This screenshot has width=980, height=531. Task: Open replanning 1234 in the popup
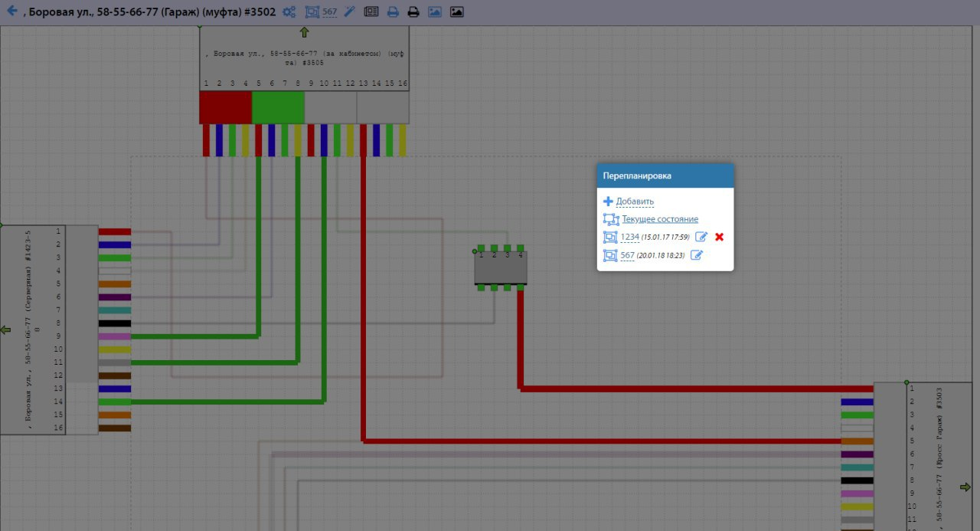click(629, 237)
